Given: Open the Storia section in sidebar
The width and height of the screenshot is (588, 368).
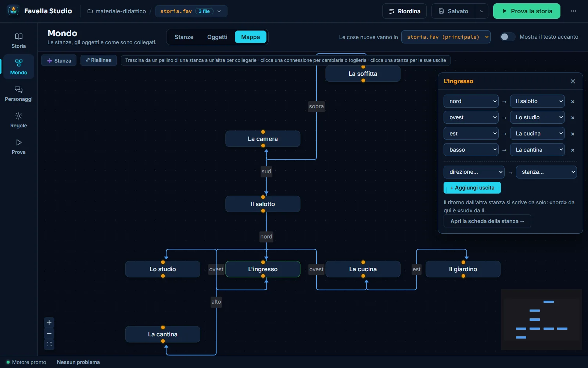Looking at the screenshot, I should tap(19, 40).
